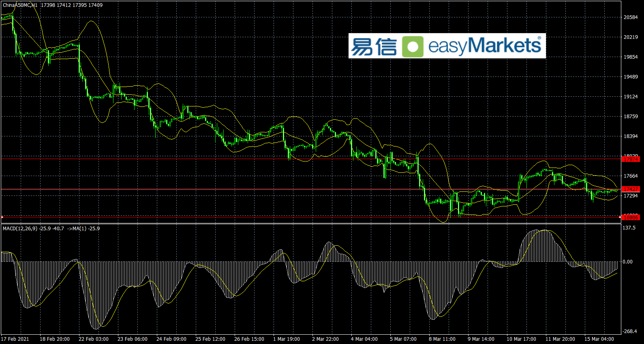
Task: Click the 17 Feb 2021 date label
Action: 15,339
